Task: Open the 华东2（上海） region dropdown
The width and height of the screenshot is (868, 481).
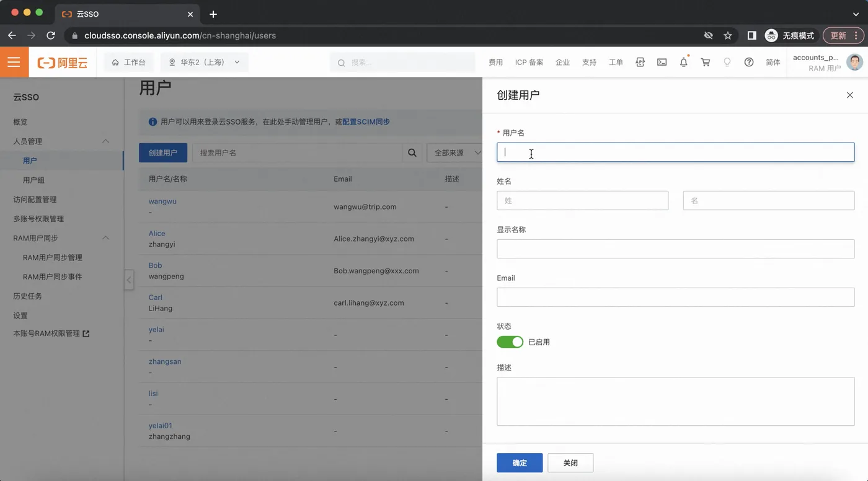Action: (204, 62)
